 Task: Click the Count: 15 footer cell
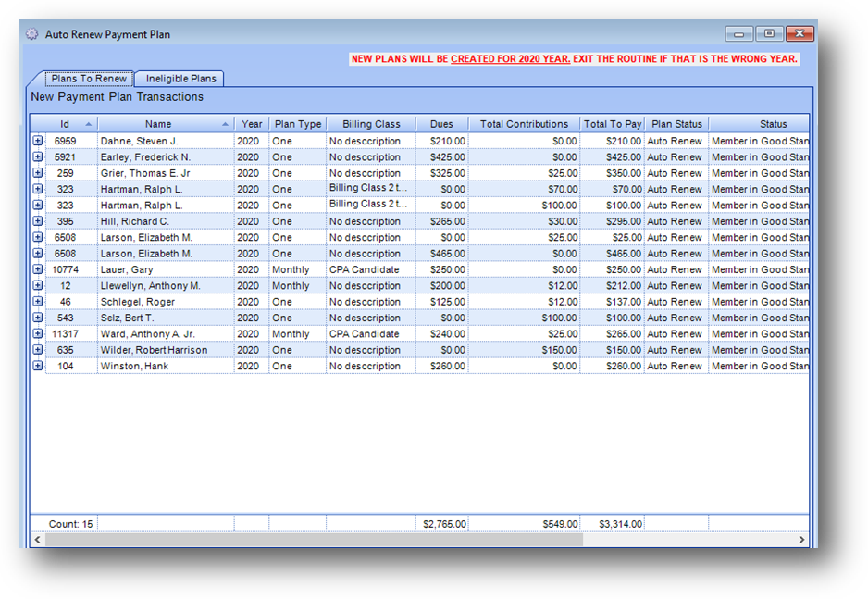(x=64, y=524)
